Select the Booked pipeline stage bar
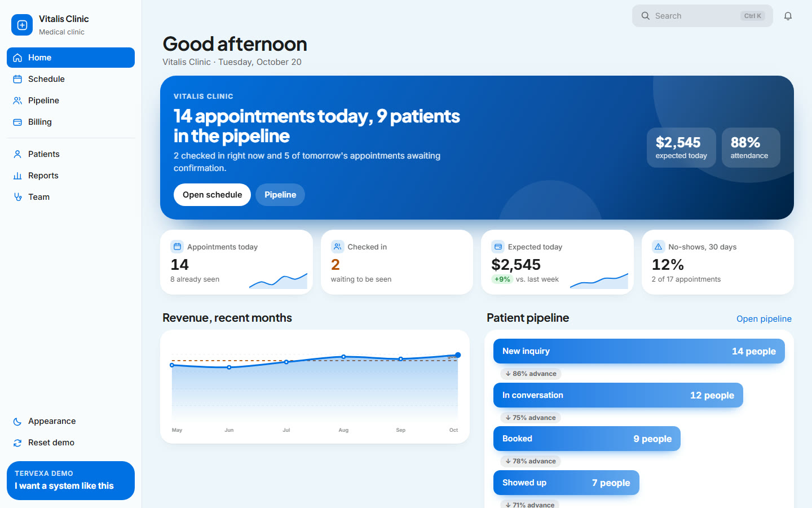The image size is (812, 508). 587,439
